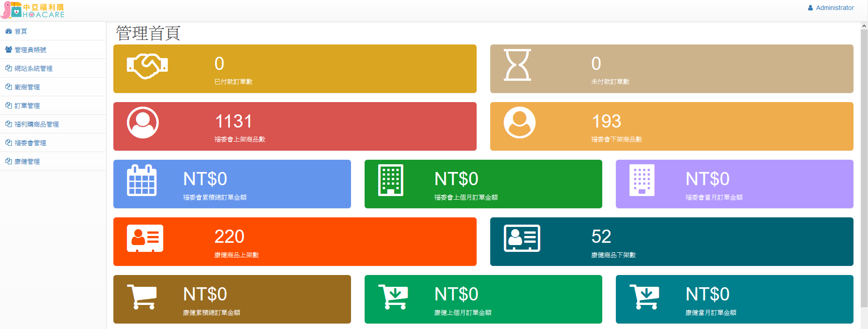The height and width of the screenshot is (329, 868).
Task: Open the Administrator account link
Action: pos(831,8)
